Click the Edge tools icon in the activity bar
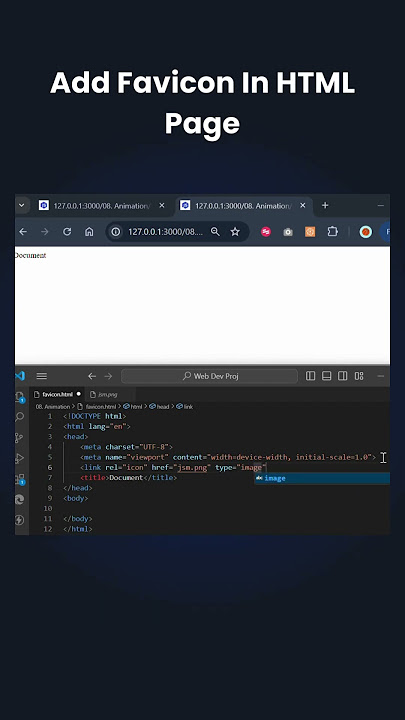 pyautogui.click(x=19, y=499)
